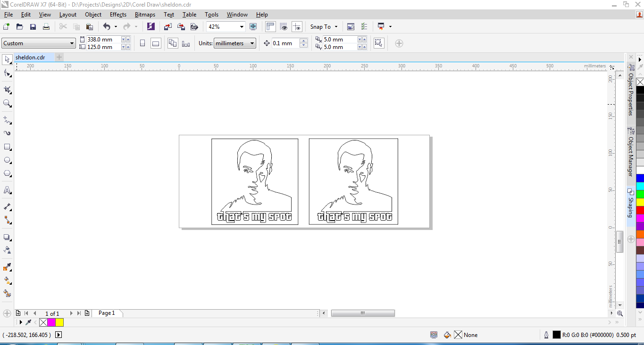Viewport: 644px width, 345px height.
Task: Toggle the Show Guidelines button
Action: click(297, 27)
